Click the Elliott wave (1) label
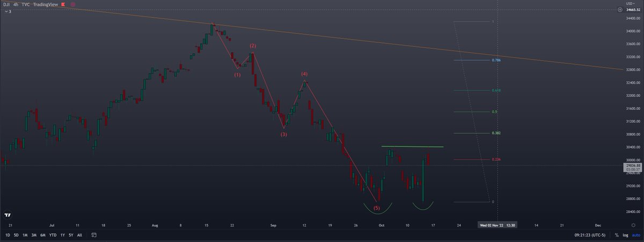Viewport: 644px width, 242px height. tap(237, 75)
